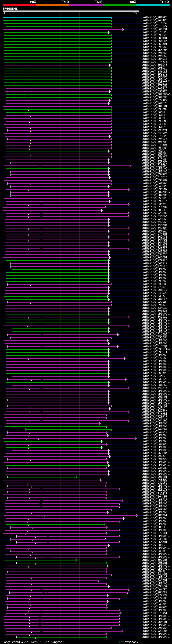Open hit UniRef100_A4S4V8

154,20
